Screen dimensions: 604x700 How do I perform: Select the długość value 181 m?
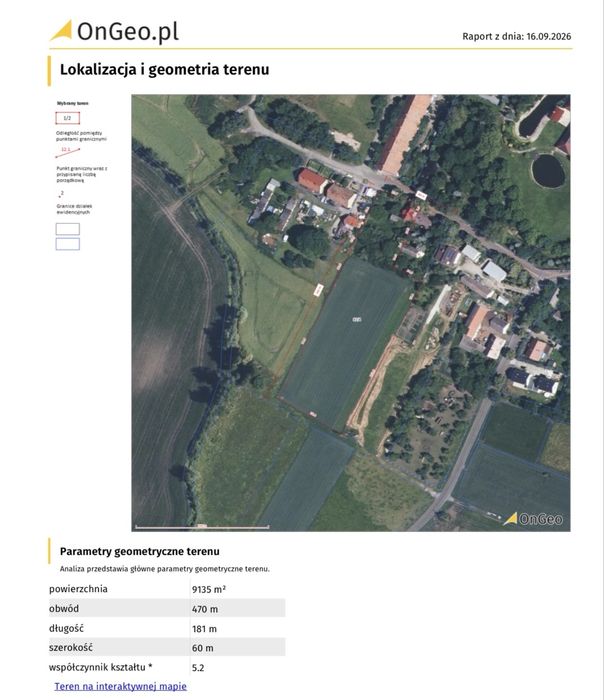(x=204, y=629)
